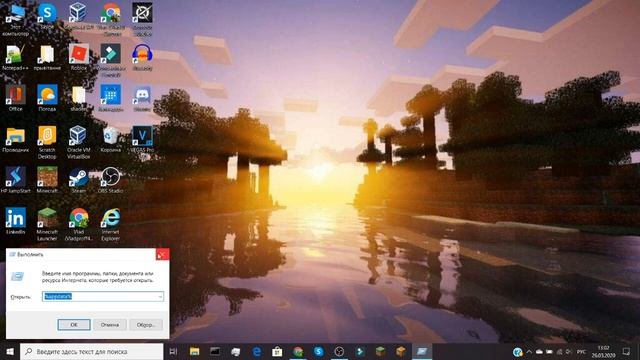Viewport: 640px width, 360px height.
Task: Open the Погода weather shortcut
Action: coord(47,98)
